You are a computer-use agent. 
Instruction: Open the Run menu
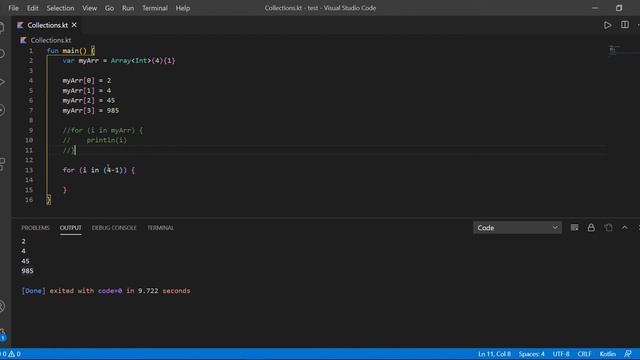[x=128, y=8]
